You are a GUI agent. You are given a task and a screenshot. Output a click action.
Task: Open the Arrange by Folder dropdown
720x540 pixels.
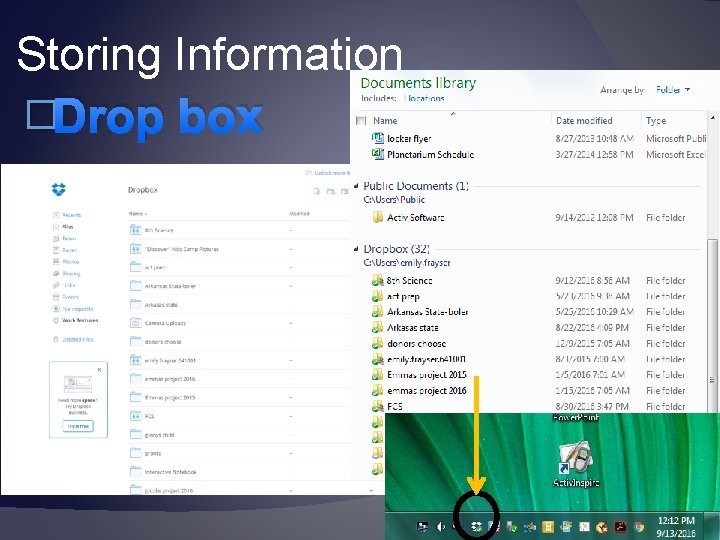673,90
